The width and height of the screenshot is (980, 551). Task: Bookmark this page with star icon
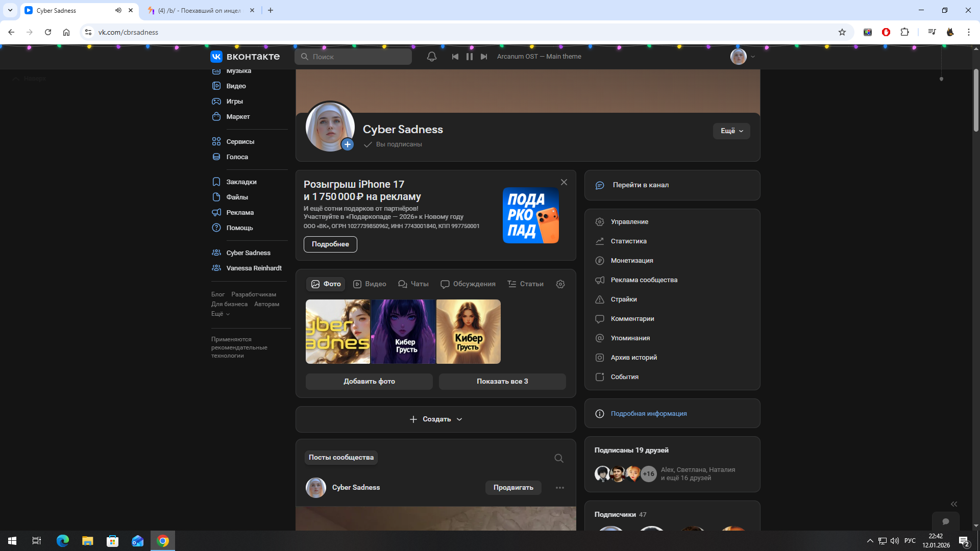point(842,32)
